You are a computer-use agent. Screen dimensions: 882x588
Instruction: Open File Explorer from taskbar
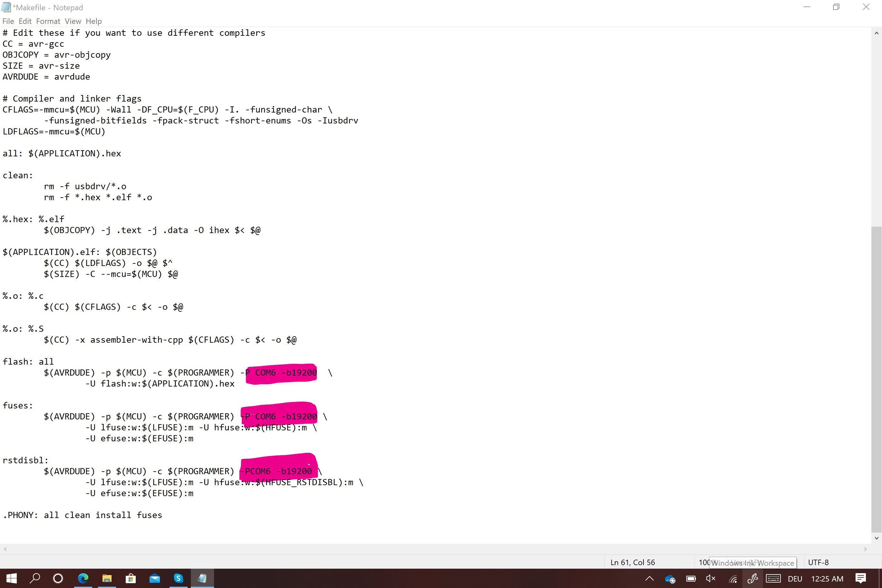coord(107,578)
